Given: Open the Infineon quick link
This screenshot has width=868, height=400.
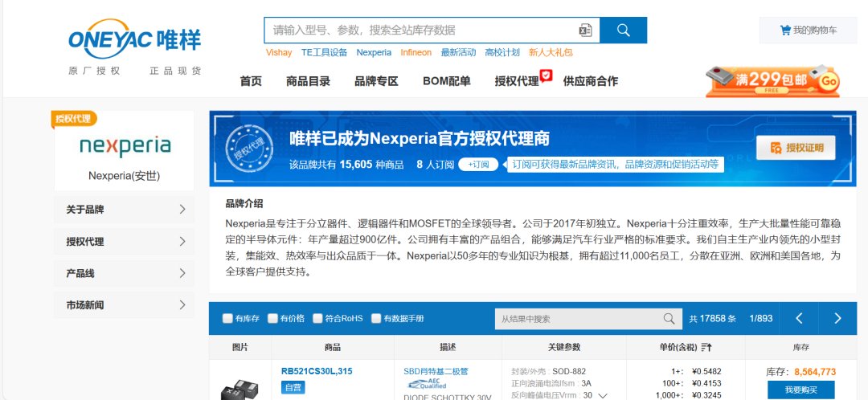Looking at the screenshot, I should 416,52.
